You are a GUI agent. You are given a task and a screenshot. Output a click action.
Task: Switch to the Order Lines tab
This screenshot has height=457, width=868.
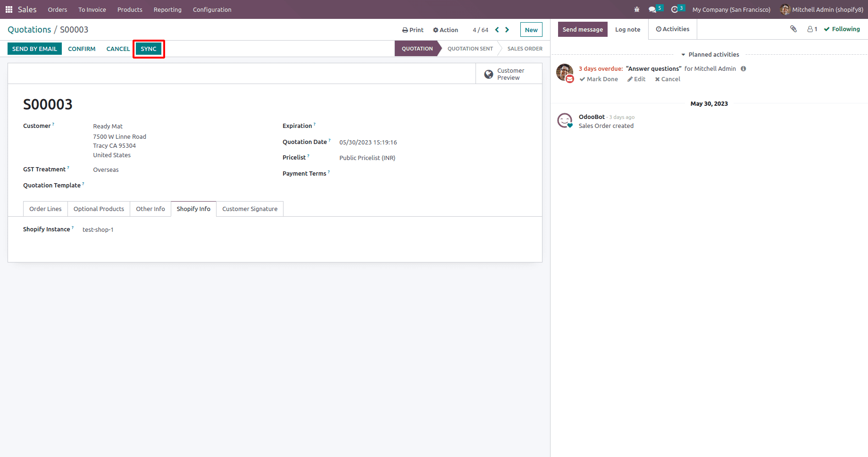(x=45, y=209)
